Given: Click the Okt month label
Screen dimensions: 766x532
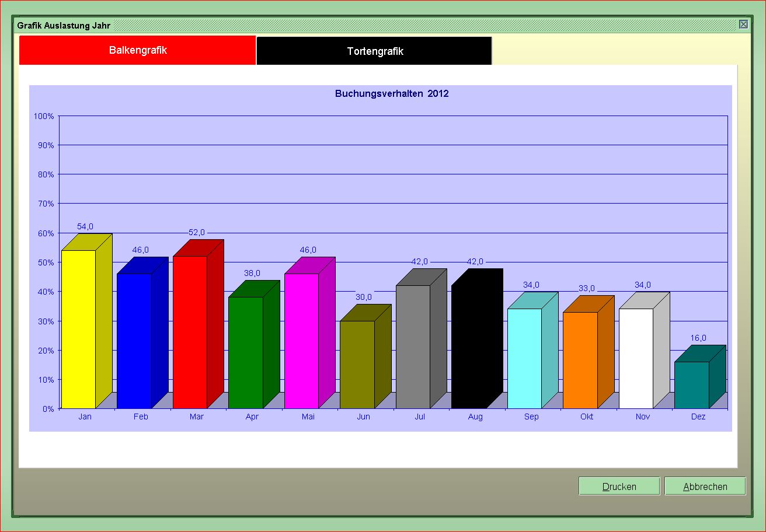Looking at the screenshot, I should pos(587,416).
